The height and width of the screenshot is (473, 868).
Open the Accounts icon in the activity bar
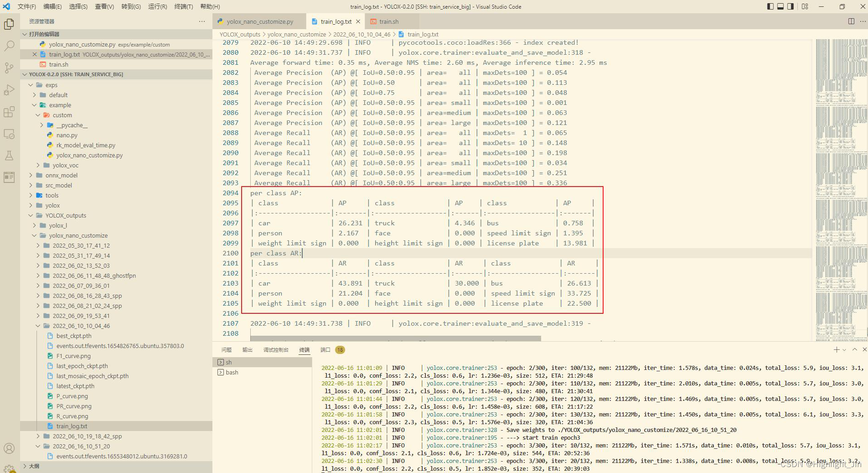click(9, 448)
